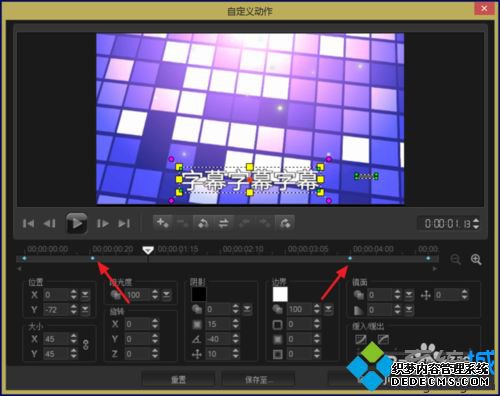Jump to the end of the clip

coord(124,223)
